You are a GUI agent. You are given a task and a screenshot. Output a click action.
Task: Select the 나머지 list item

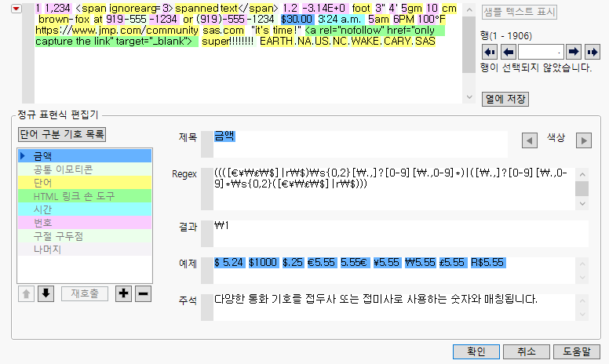click(x=85, y=249)
